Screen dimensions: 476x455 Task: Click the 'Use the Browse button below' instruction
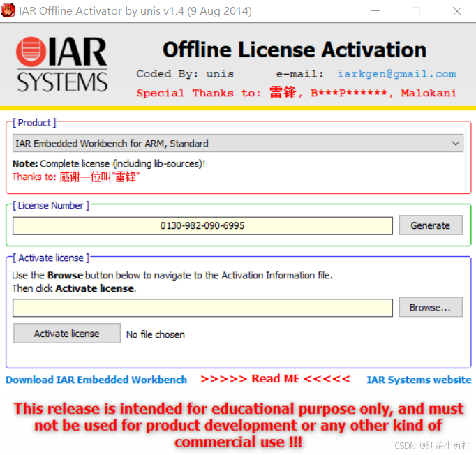[x=172, y=276]
